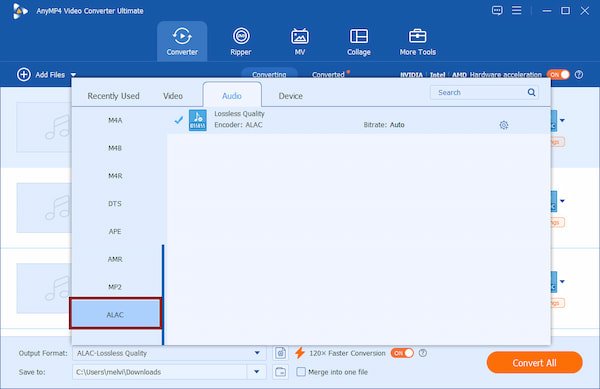This screenshot has width=600, height=389.
Task: Select the Audio tab
Action: [232, 95]
